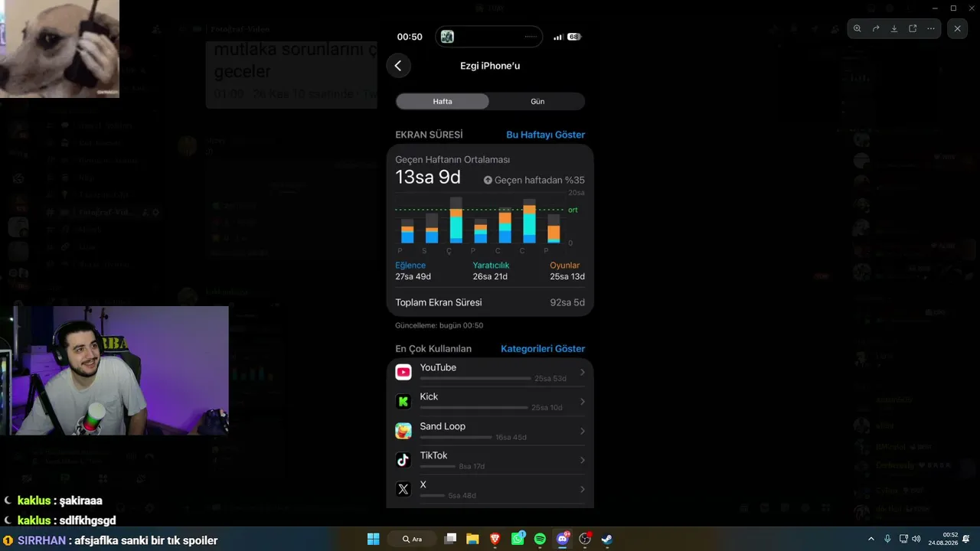Show hidden system tray icons
Viewport: 980px width, 551px height.
coord(871,539)
